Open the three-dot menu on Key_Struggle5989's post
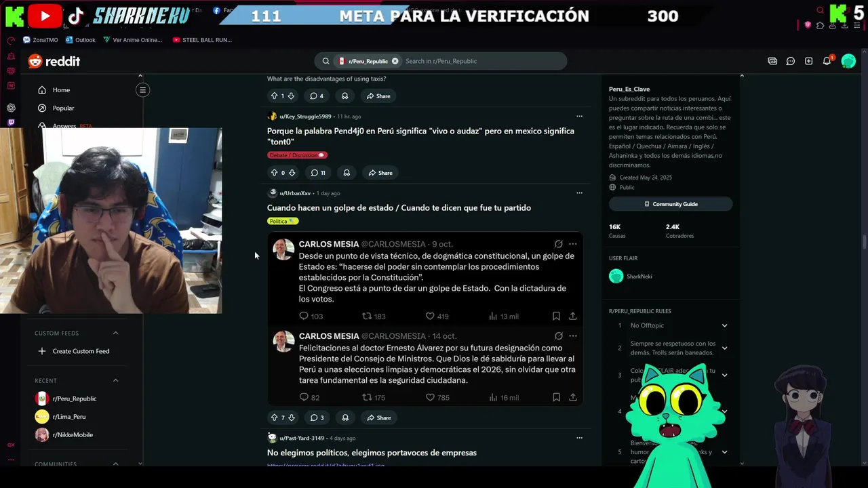The image size is (868, 488). click(x=579, y=116)
